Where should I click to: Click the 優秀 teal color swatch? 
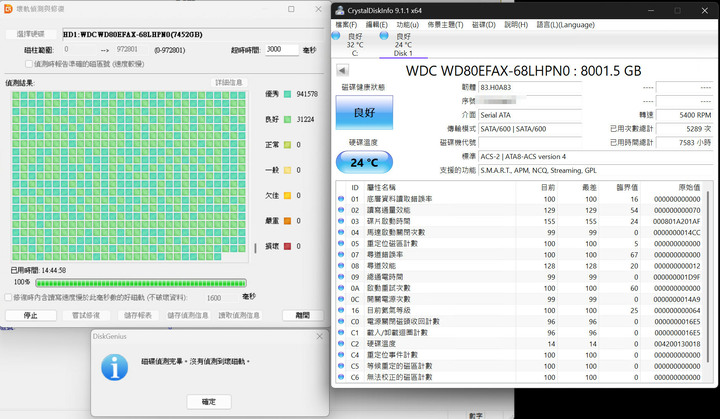point(287,94)
